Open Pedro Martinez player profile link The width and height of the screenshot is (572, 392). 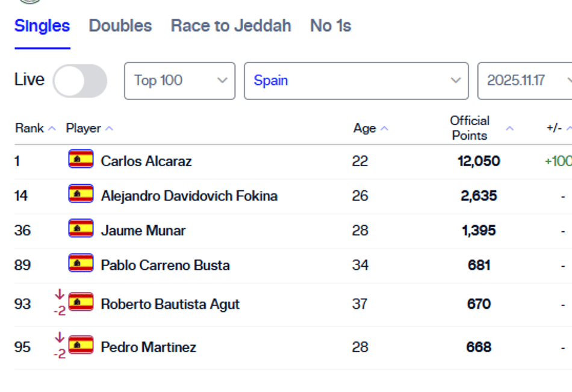149,347
